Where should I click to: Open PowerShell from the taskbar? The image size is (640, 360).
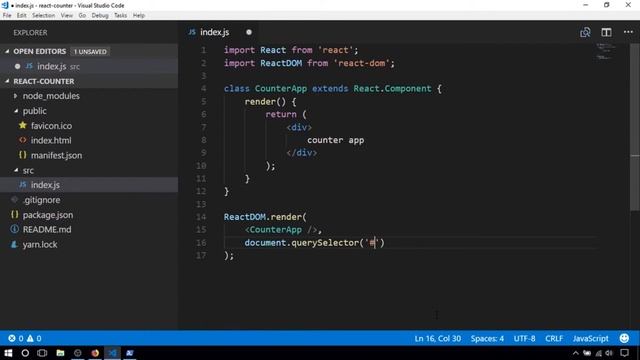(130, 353)
